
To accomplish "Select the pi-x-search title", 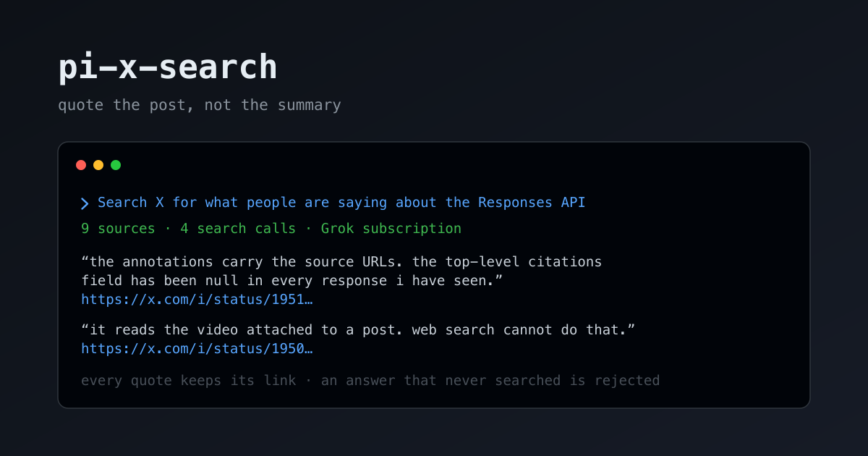I will click(x=168, y=67).
